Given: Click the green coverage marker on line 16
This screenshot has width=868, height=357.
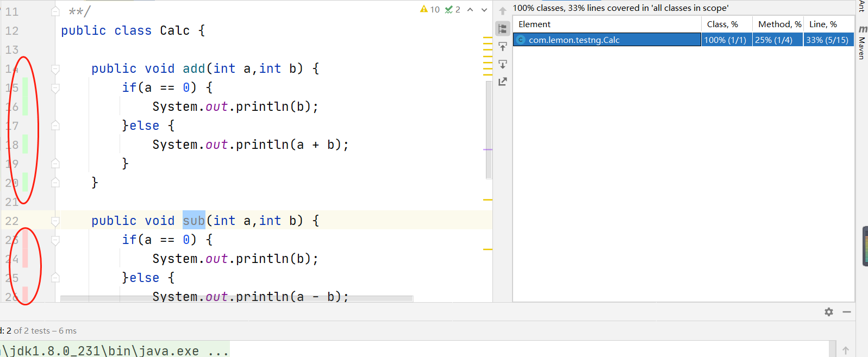Looking at the screenshot, I should [x=25, y=107].
